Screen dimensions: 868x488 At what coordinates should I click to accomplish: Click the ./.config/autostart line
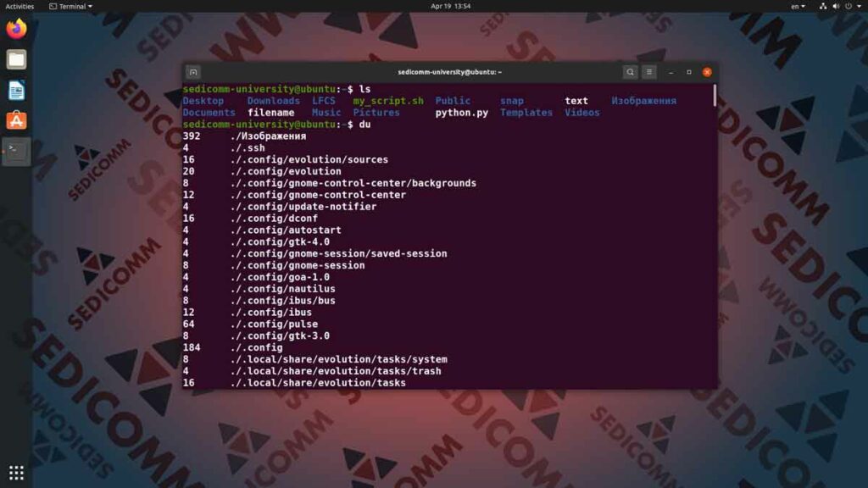262,230
